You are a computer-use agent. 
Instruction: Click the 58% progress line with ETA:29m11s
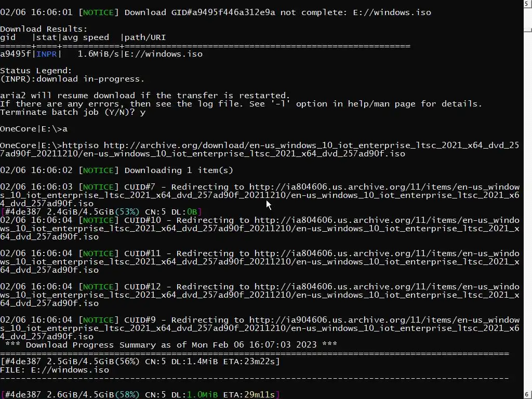pyautogui.click(x=140, y=395)
